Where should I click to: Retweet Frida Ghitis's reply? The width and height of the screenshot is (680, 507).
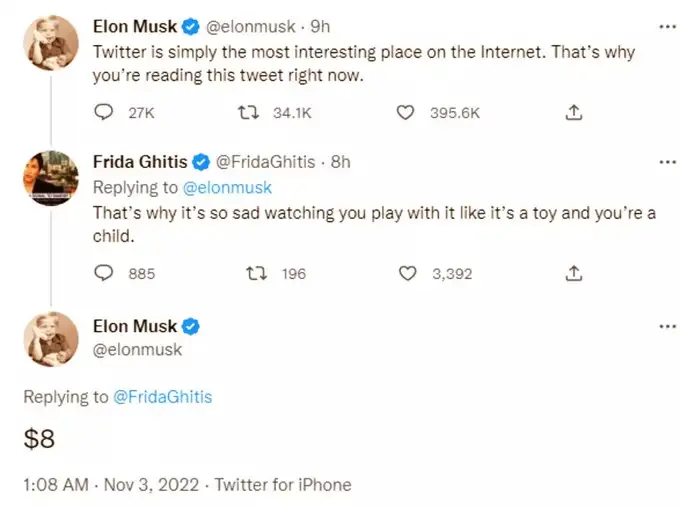click(x=256, y=274)
